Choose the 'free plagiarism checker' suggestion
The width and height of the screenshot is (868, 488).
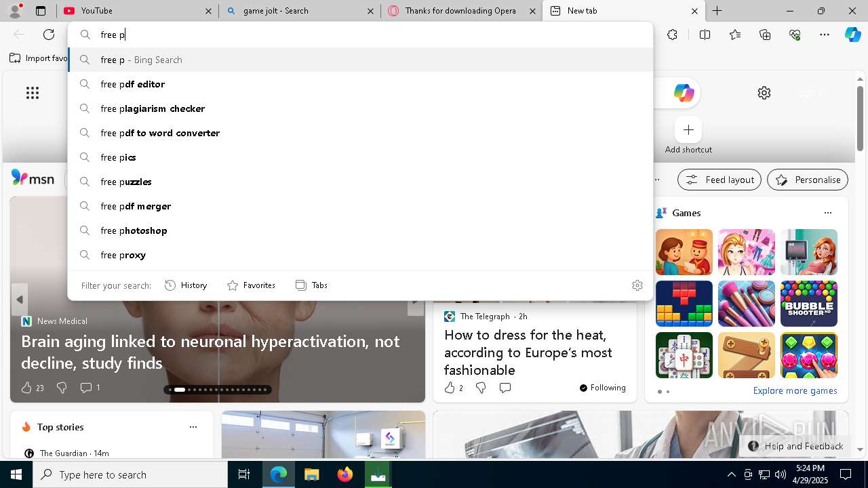(x=361, y=108)
